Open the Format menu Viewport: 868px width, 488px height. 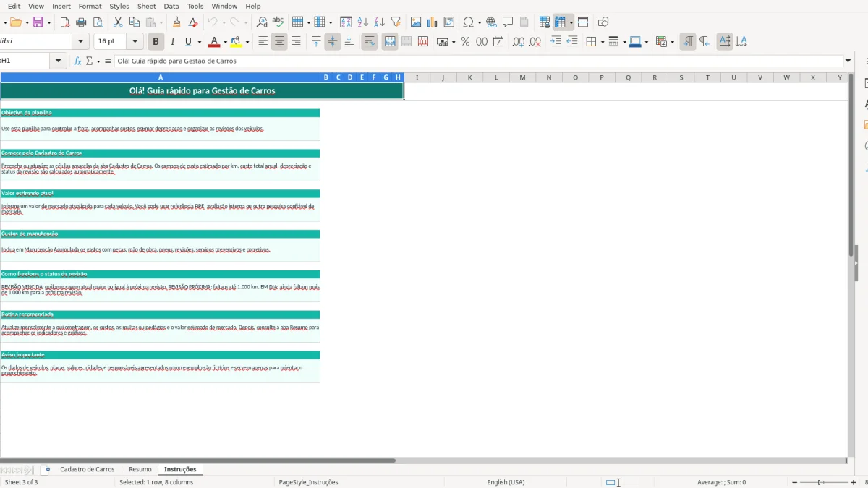pyautogui.click(x=90, y=6)
